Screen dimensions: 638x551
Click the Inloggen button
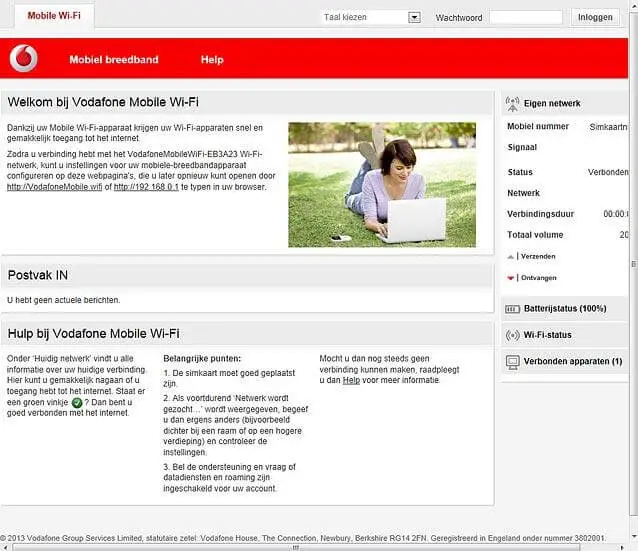(x=595, y=17)
